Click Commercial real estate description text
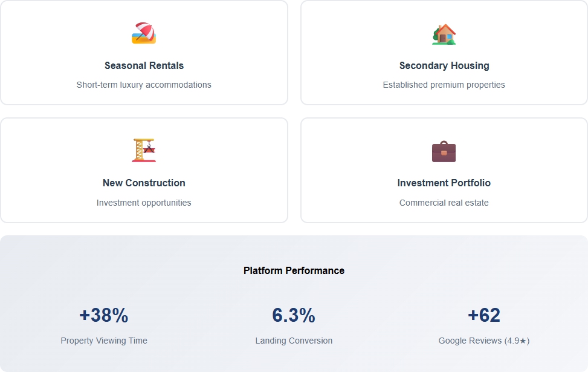Image resolution: width=588 pixels, height=372 pixels. [x=444, y=203]
